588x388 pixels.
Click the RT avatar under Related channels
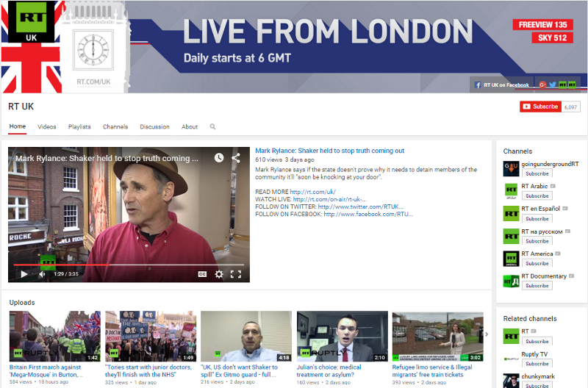pos(511,337)
